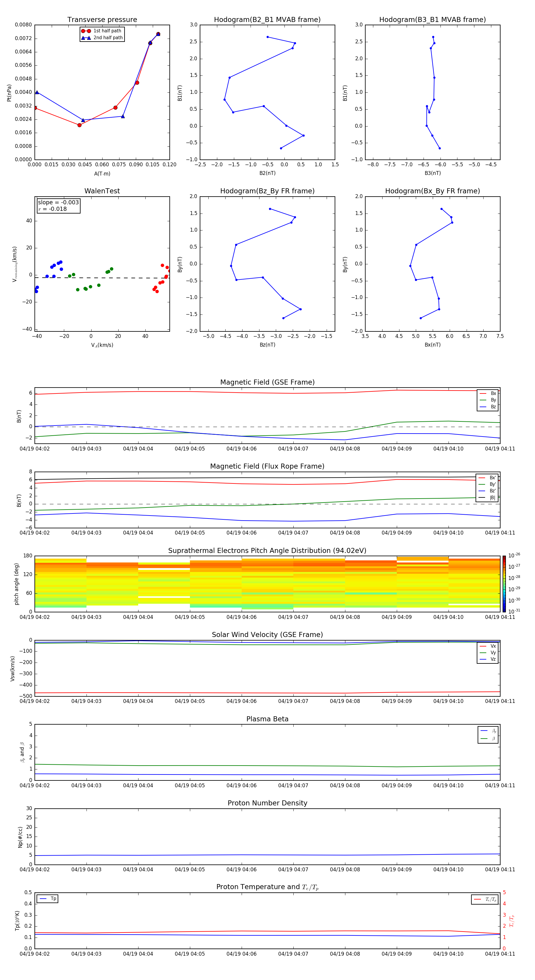Click the 'Solar Wind Velocity (GSE Frame)' title
Viewport: 535px width, 980px height.
click(x=267, y=635)
